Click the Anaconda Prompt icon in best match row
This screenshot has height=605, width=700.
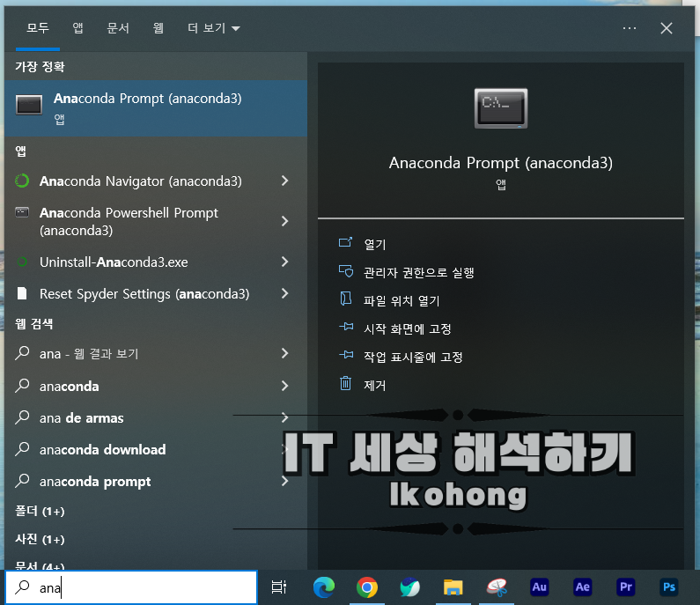29,105
